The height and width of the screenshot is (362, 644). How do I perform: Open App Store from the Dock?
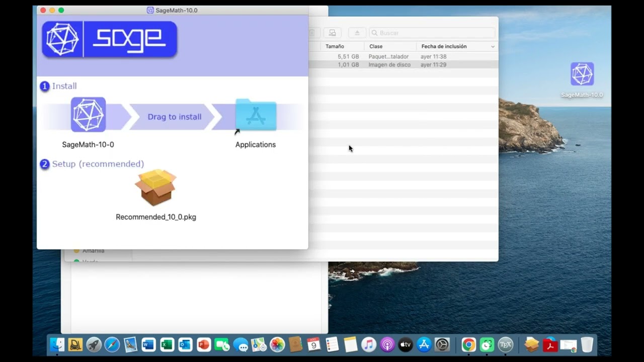click(x=424, y=345)
